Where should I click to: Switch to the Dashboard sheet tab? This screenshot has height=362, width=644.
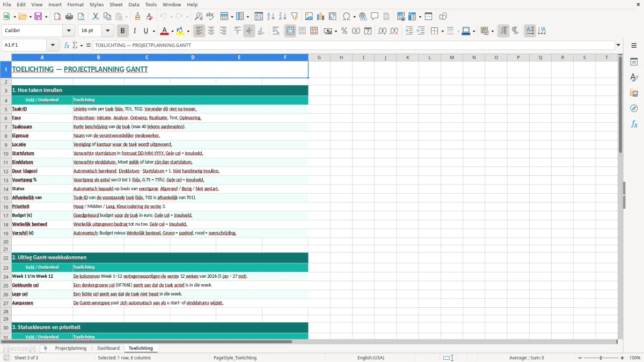[108, 348]
